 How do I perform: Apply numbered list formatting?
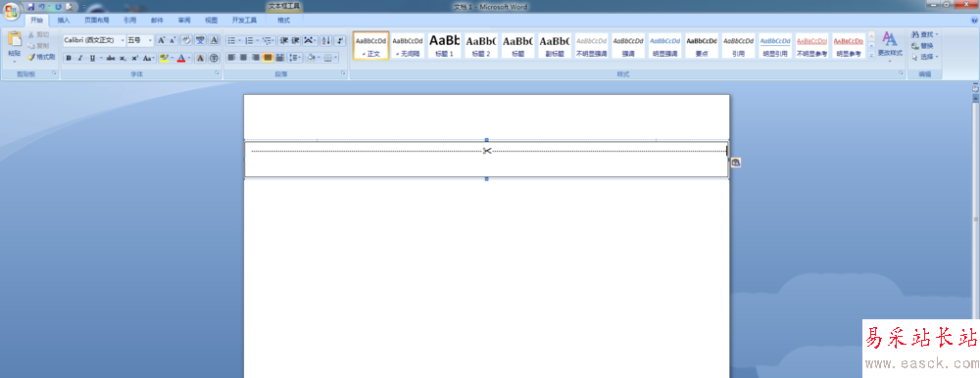tap(249, 40)
